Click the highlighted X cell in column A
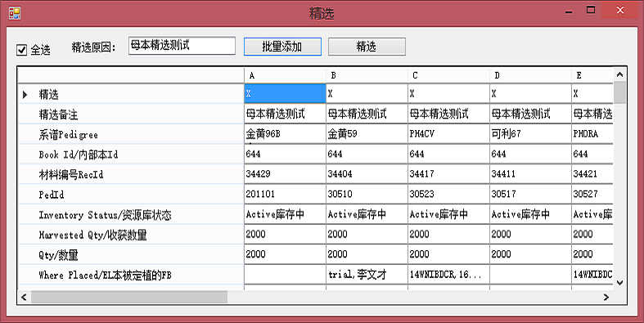Image resolution: width=644 pixels, height=323 pixels. pos(285,93)
